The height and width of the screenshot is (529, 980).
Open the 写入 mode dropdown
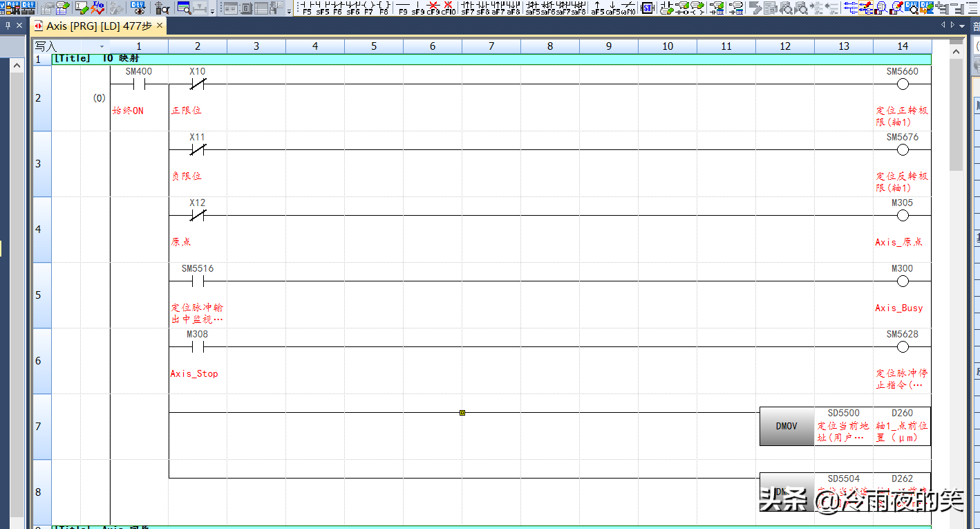[102, 46]
